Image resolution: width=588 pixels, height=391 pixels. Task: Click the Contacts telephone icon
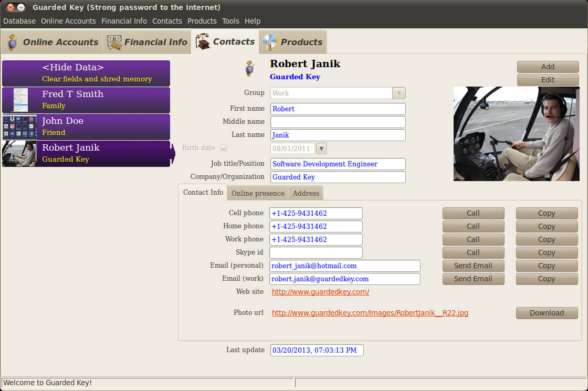tap(203, 41)
